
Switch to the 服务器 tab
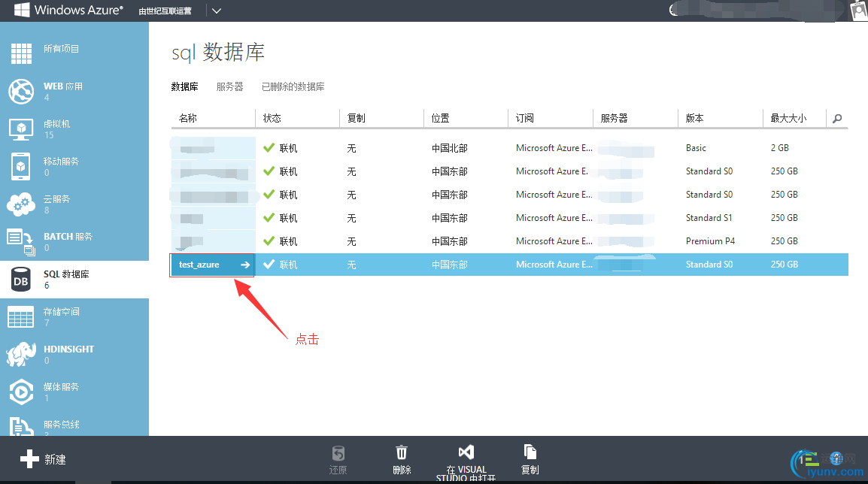tap(229, 87)
